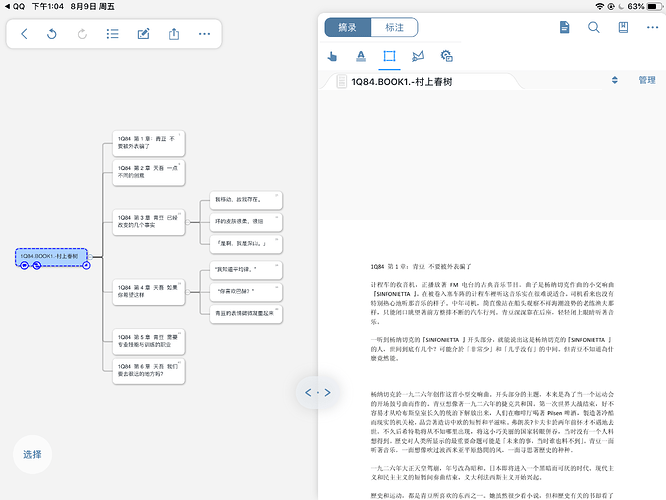The image size is (666, 500).
Task: Tap the edit note pencil icon
Action: click(x=144, y=34)
